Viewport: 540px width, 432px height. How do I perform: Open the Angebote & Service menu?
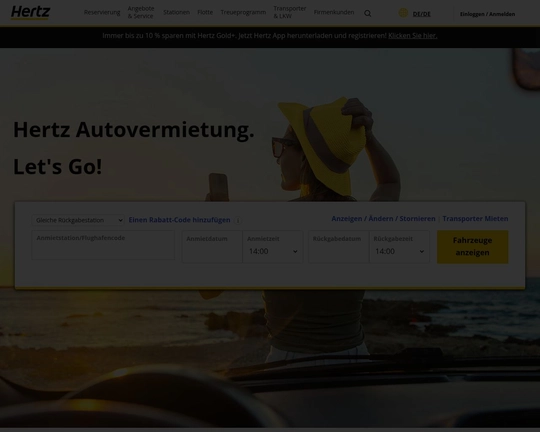(x=141, y=12)
